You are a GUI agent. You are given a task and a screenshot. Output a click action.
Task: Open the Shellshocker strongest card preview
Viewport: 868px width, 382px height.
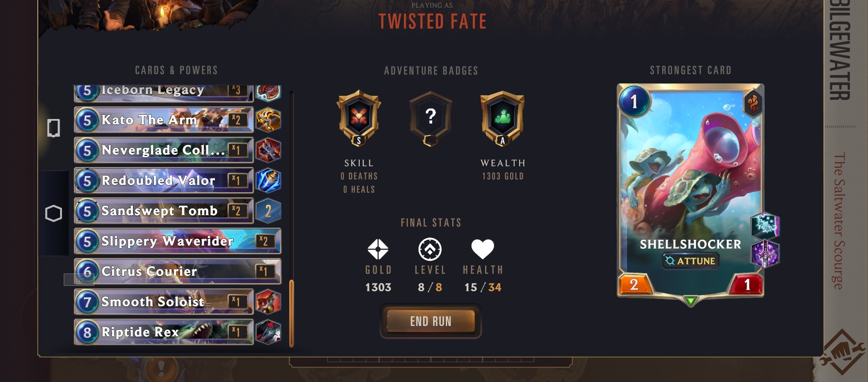(690, 191)
